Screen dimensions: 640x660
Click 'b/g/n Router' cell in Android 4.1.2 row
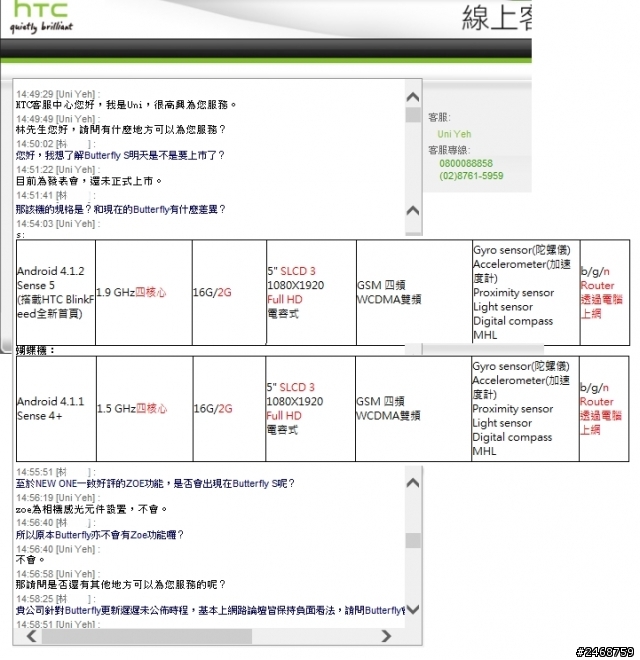(605, 293)
